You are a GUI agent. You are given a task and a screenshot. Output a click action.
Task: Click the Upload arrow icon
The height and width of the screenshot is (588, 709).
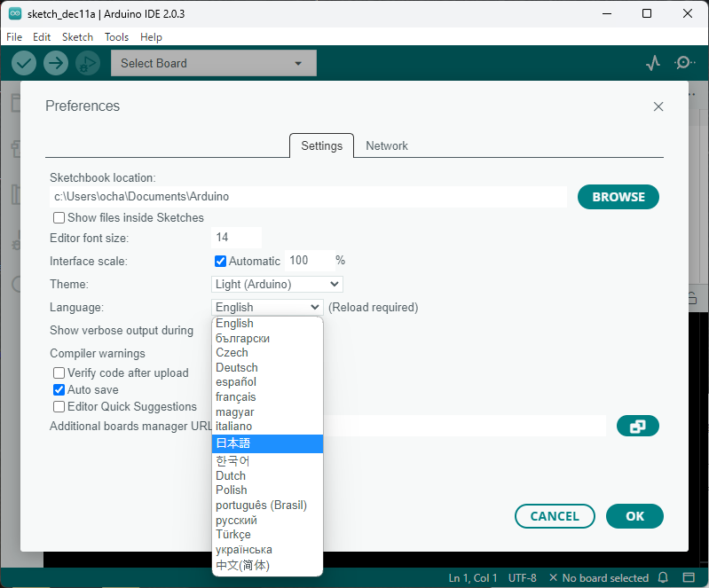tap(56, 63)
